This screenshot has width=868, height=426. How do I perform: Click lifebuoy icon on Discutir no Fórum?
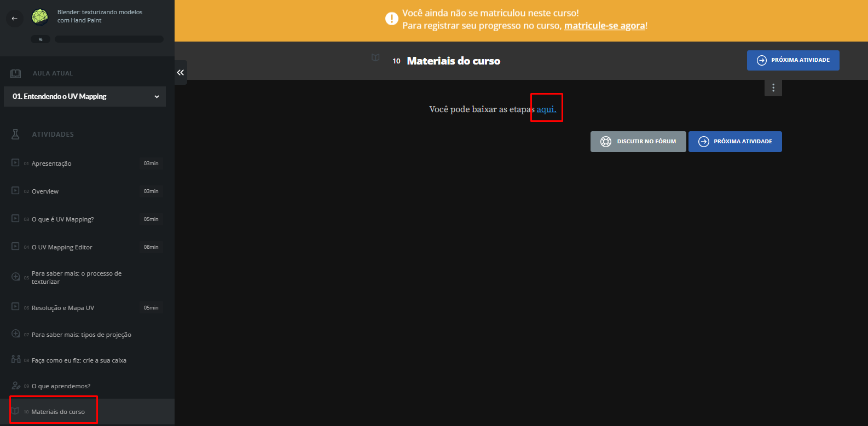(x=606, y=142)
